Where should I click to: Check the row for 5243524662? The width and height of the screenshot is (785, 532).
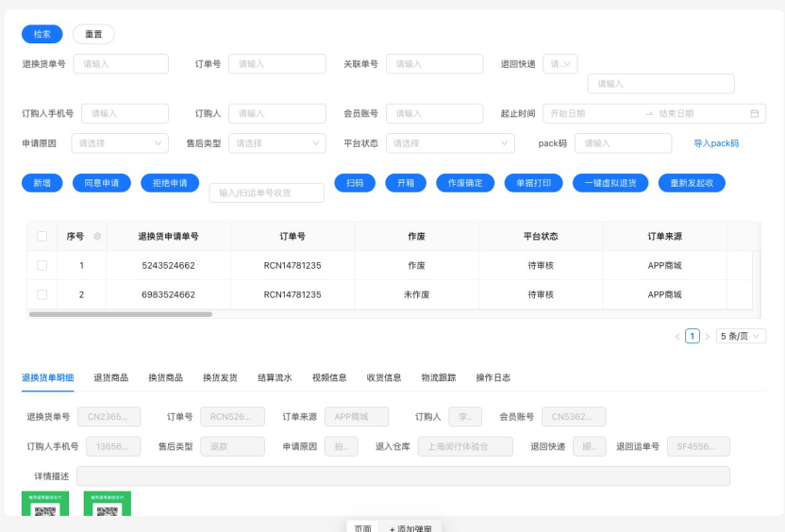tap(42, 266)
